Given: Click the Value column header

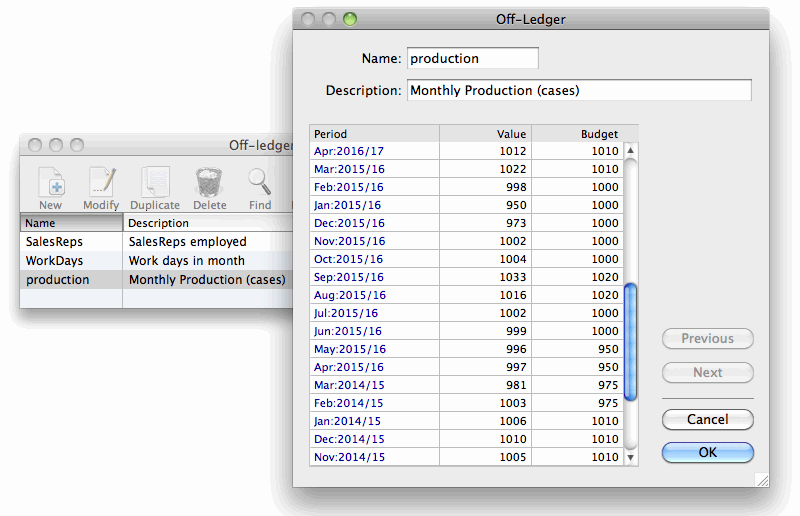Looking at the screenshot, I should [485, 134].
